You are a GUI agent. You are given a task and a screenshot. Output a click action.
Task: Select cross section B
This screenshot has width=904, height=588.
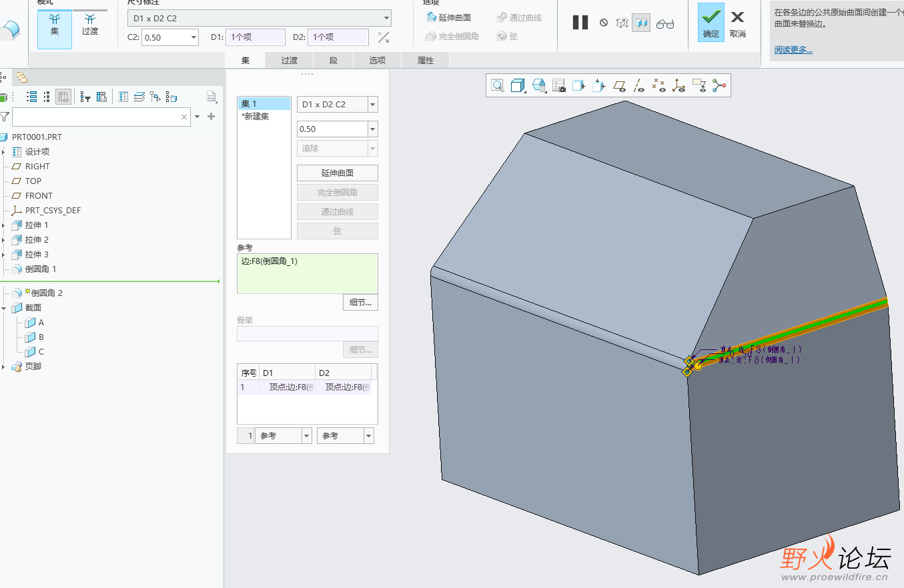(41, 337)
